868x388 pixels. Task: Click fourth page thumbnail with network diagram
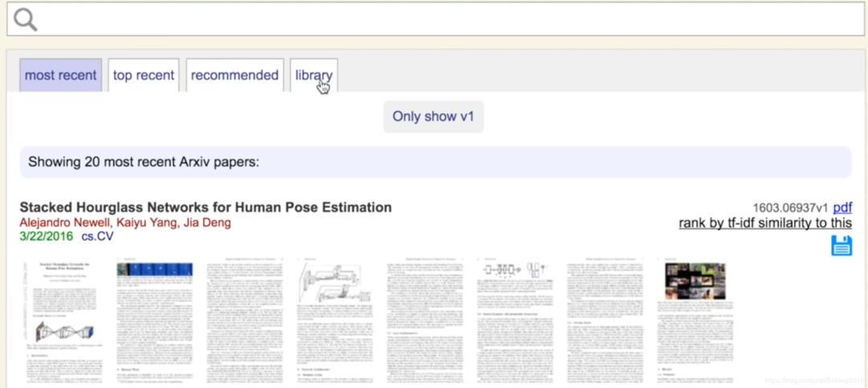pyautogui.click(x=333, y=323)
